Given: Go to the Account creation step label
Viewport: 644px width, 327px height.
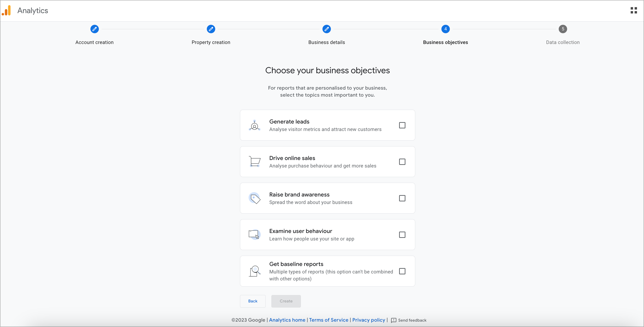Looking at the screenshot, I should [x=94, y=42].
